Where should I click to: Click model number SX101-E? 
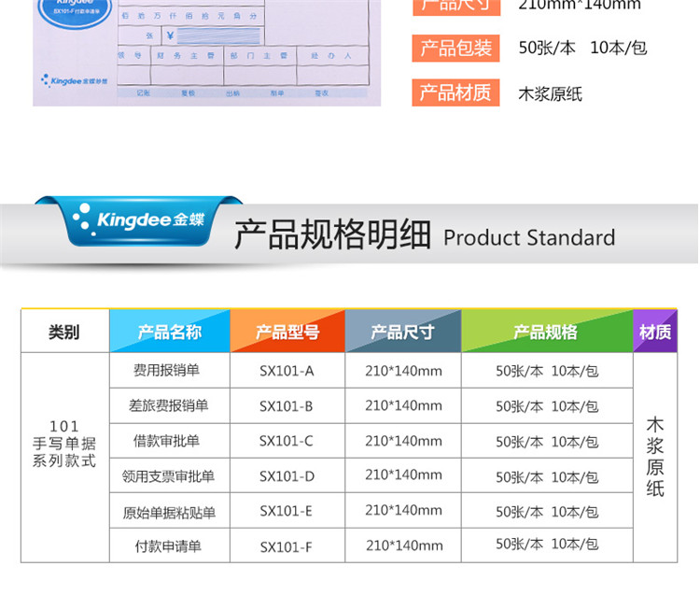(287, 511)
